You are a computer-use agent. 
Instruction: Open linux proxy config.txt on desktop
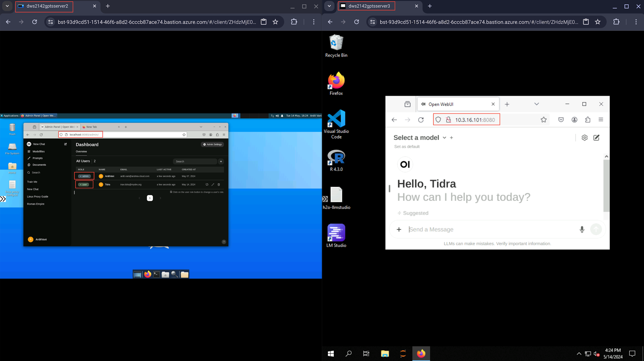[12, 188]
